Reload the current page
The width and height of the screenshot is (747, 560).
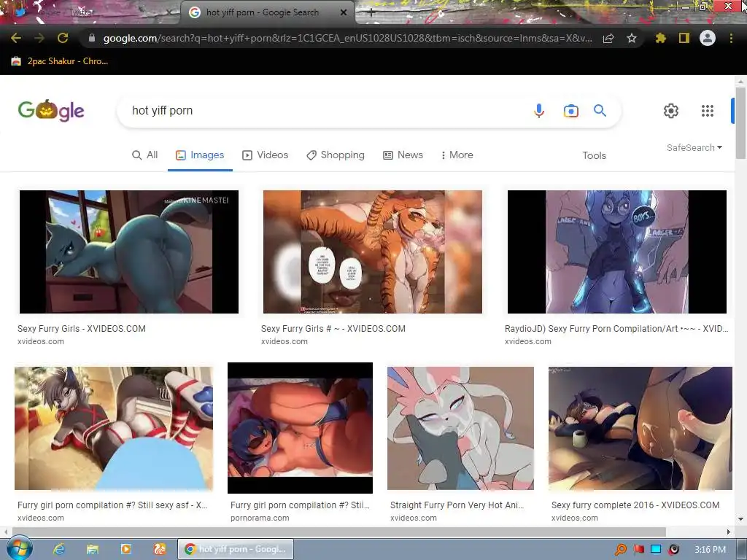tap(63, 38)
